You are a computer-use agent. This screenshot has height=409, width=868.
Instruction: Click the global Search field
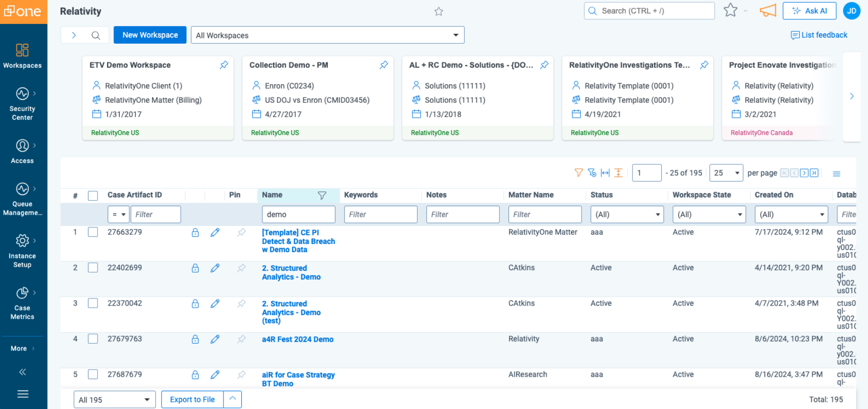[649, 11]
